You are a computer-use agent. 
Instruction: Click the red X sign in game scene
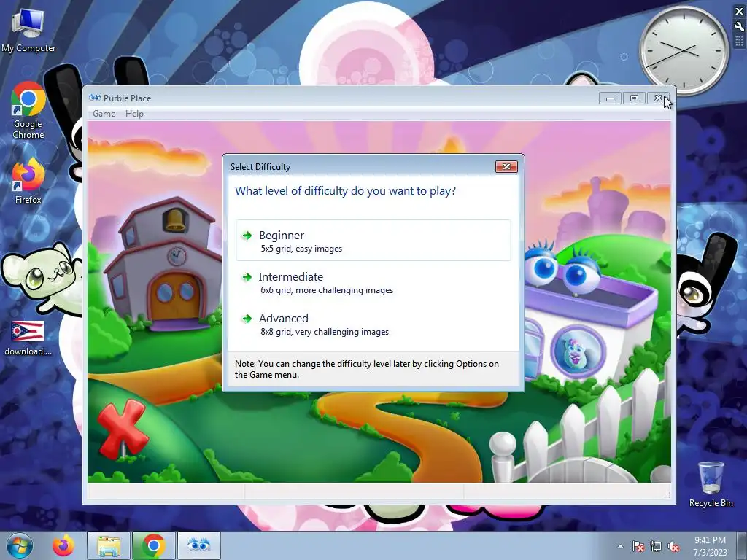(123, 429)
